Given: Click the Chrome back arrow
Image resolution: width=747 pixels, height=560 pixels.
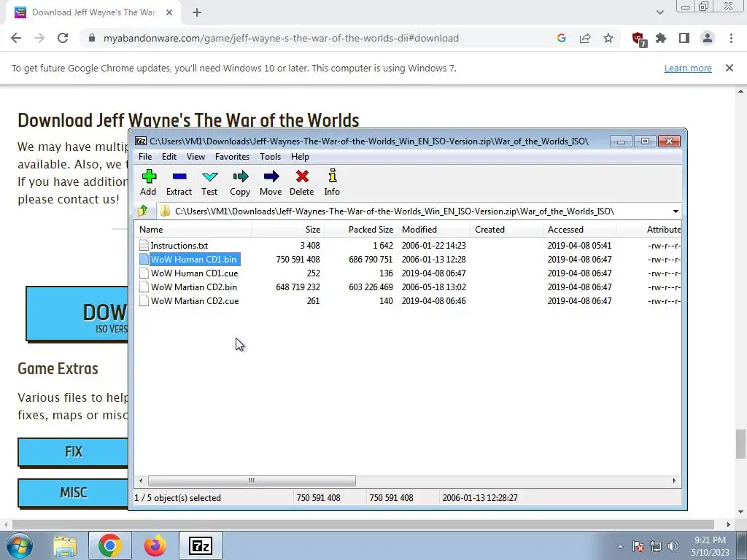Looking at the screenshot, I should click(x=16, y=38).
